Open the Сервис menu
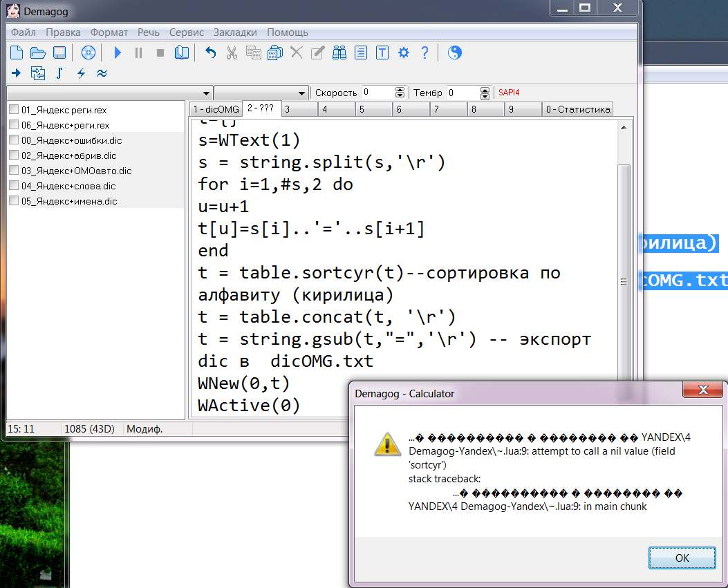Image resolution: width=728 pixels, height=588 pixels. (186, 32)
